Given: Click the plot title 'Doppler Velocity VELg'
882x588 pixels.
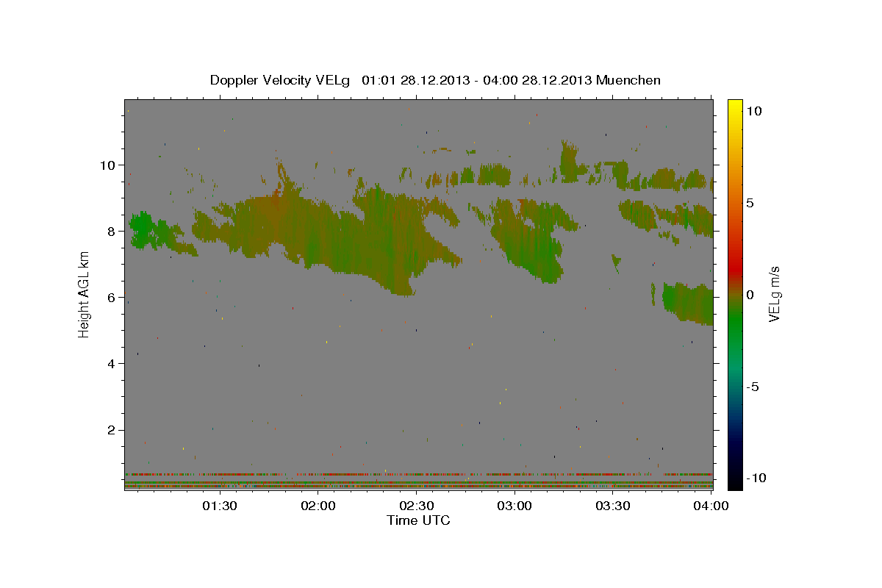Looking at the screenshot, I should click(x=280, y=80).
